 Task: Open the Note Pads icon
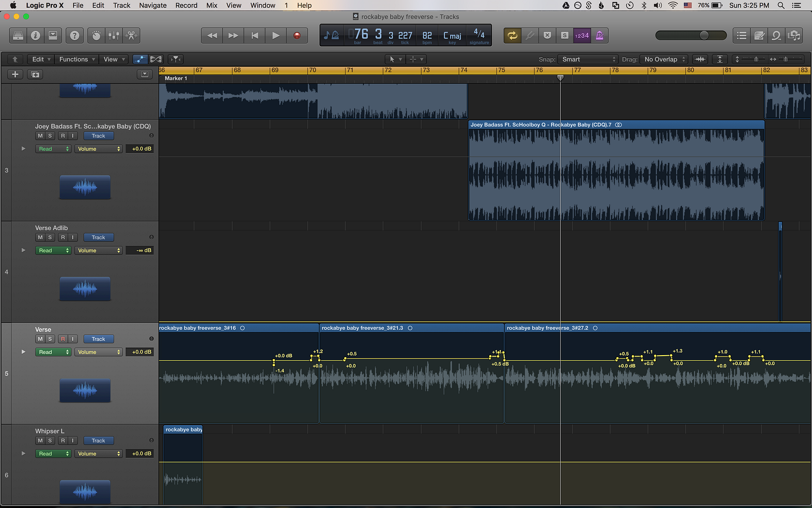pos(759,36)
